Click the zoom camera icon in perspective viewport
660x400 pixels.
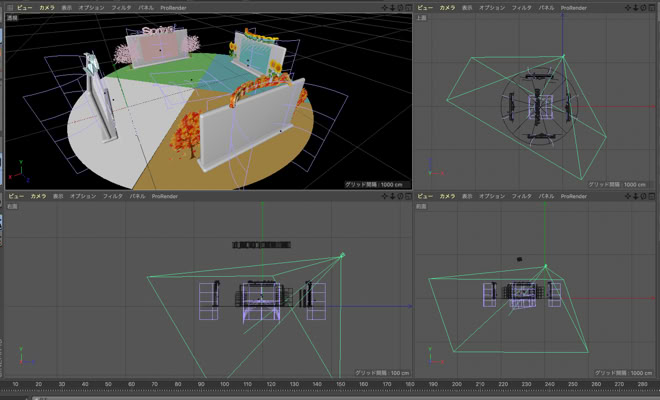click(392, 7)
